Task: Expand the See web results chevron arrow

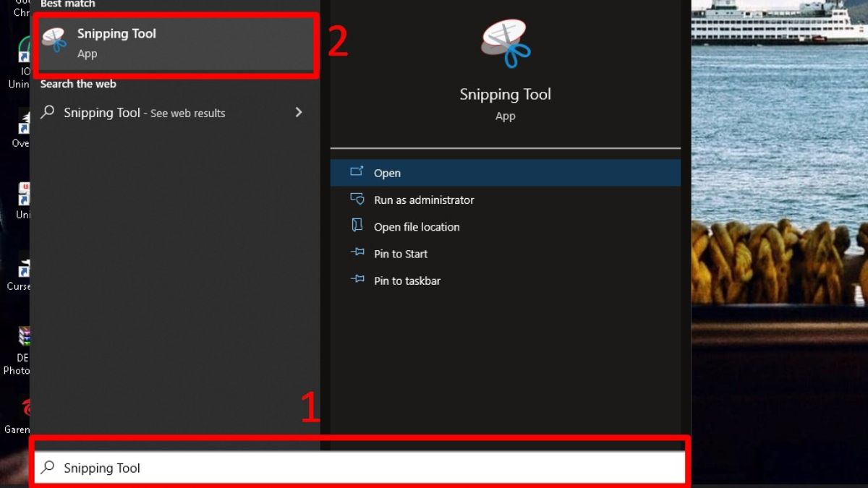Action: pyautogui.click(x=298, y=113)
